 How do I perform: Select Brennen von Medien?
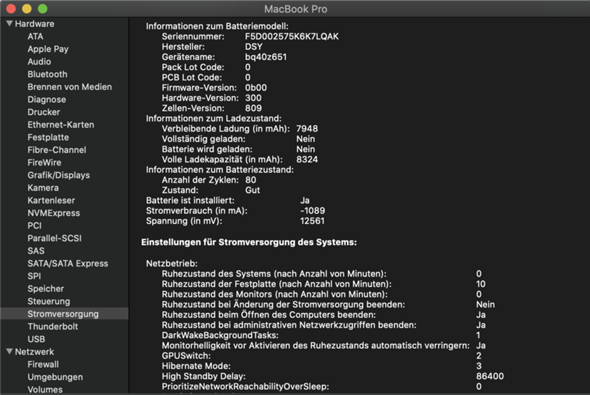[x=70, y=87]
